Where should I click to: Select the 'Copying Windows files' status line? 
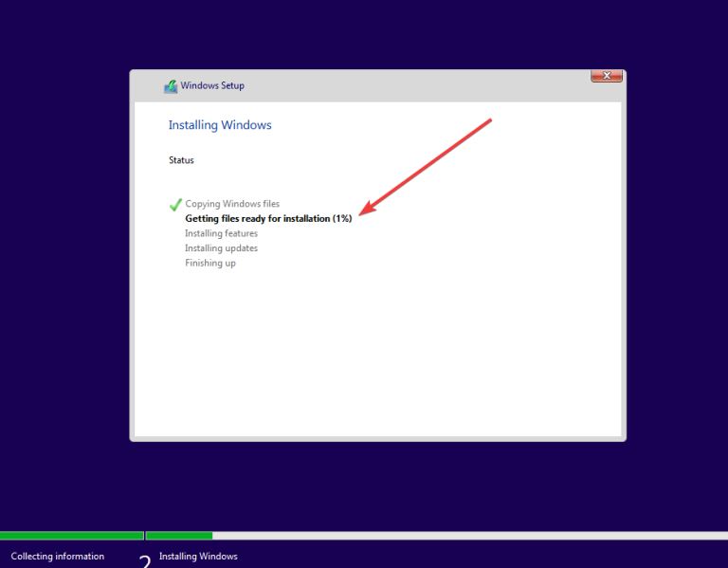pyautogui.click(x=232, y=204)
